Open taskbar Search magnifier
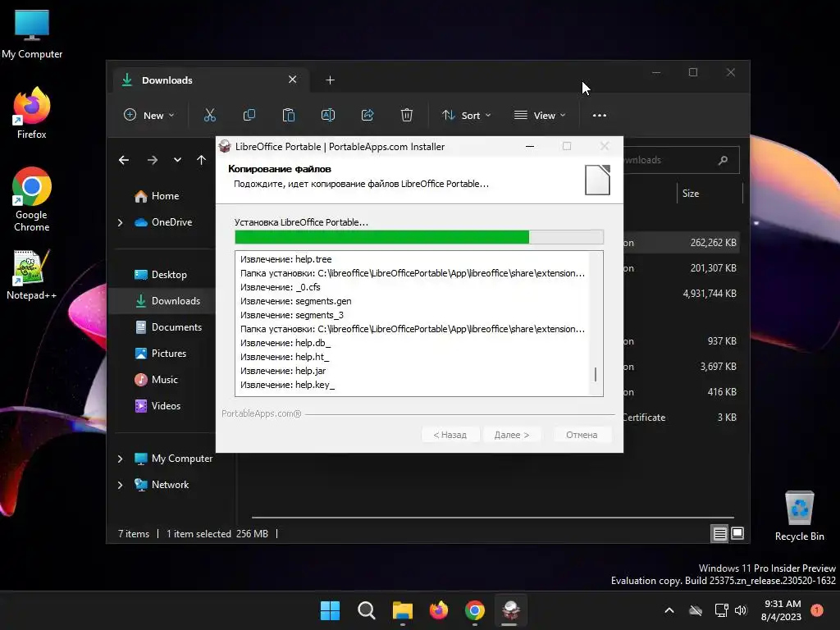Screen dimensions: 840x630 (367, 610)
